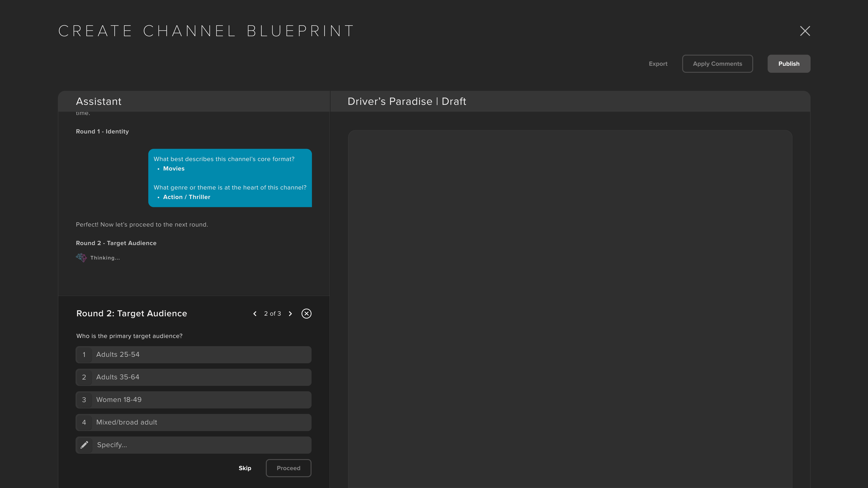The height and width of the screenshot is (488, 868).
Task: Click the empty draft preview area
Action: tap(570, 309)
